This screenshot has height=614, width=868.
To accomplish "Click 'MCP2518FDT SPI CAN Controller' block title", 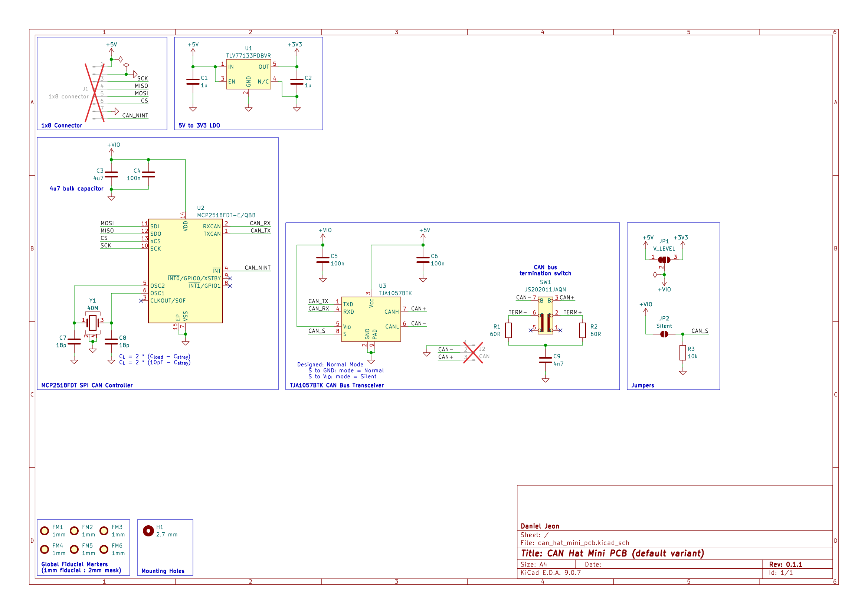I will pyautogui.click(x=87, y=385).
